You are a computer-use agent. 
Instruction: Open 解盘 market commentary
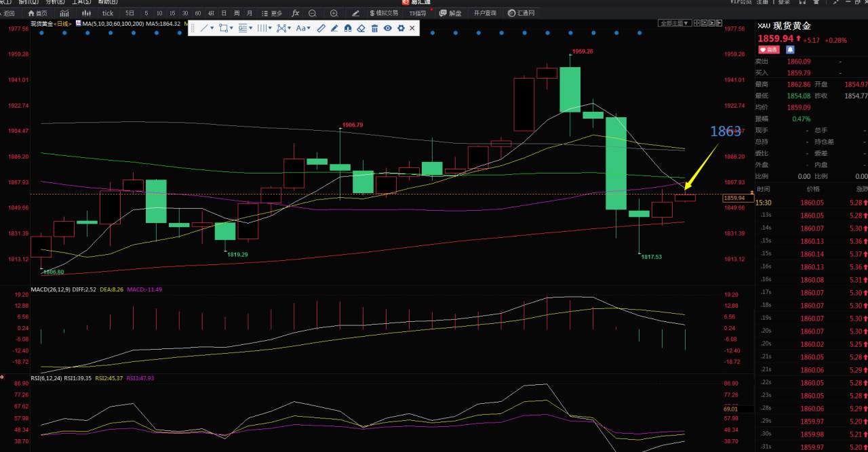pos(451,13)
